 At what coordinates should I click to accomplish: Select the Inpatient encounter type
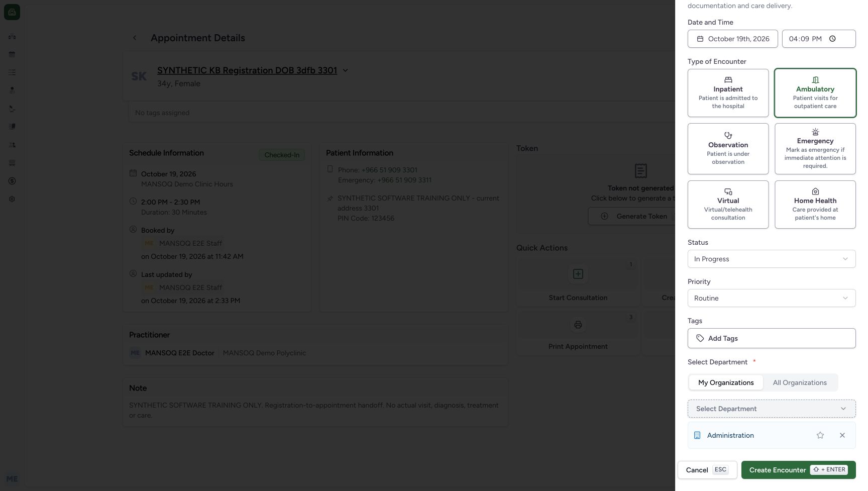coord(728,93)
